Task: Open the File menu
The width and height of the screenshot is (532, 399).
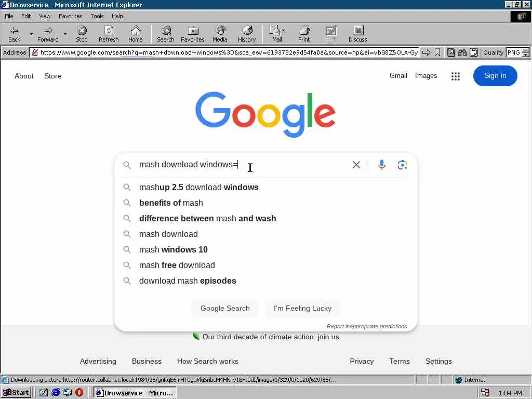Action: click(x=9, y=16)
